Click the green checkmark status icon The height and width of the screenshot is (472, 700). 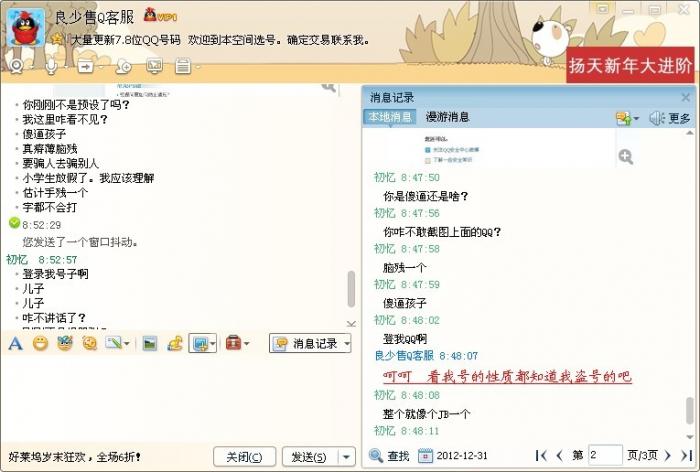click(x=14, y=222)
